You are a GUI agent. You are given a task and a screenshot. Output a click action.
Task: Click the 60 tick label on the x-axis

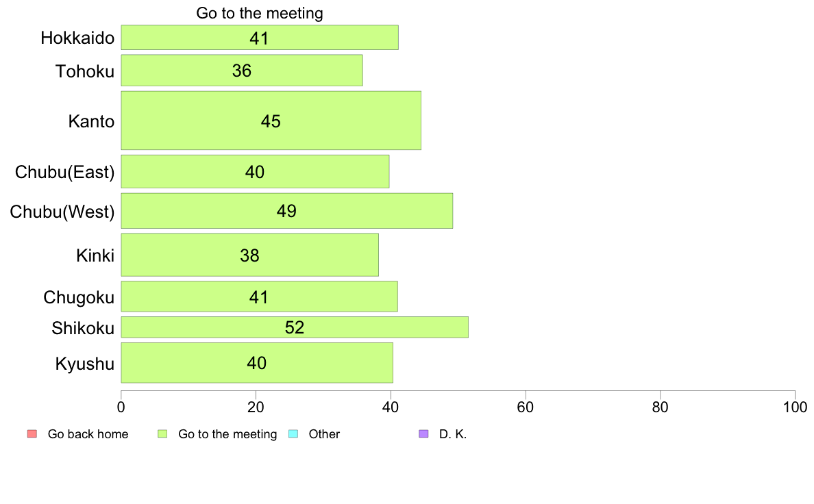tap(526, 407)
